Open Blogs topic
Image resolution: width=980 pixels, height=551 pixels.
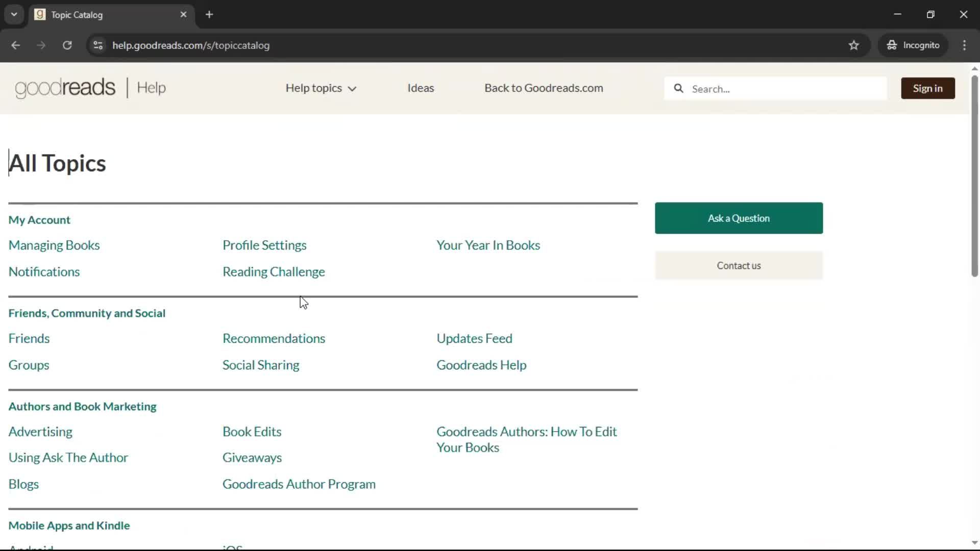[x=23, y=484]
